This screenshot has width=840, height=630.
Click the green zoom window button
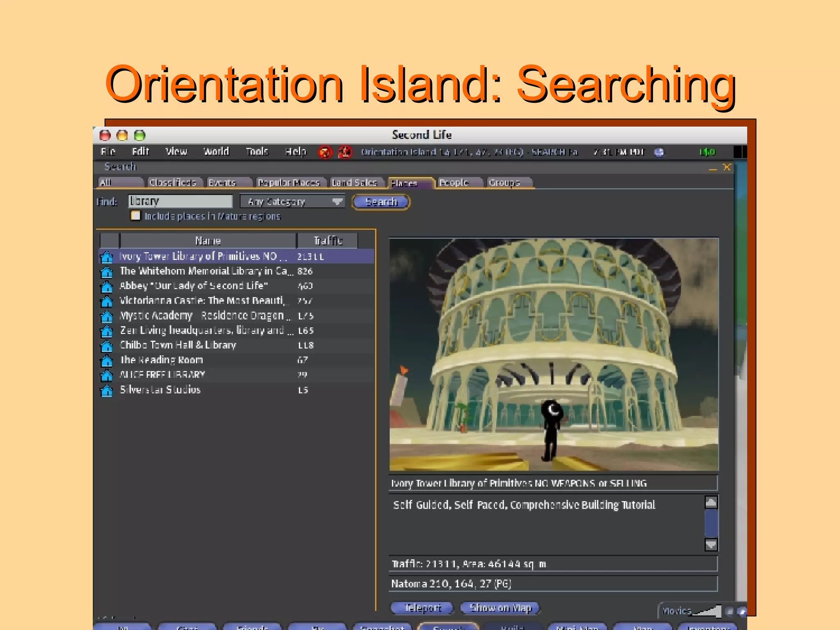(x=140, y=135)
